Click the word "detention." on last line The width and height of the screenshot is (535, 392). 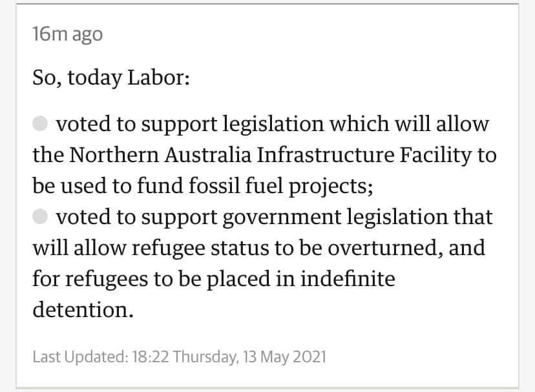point(83,310)
